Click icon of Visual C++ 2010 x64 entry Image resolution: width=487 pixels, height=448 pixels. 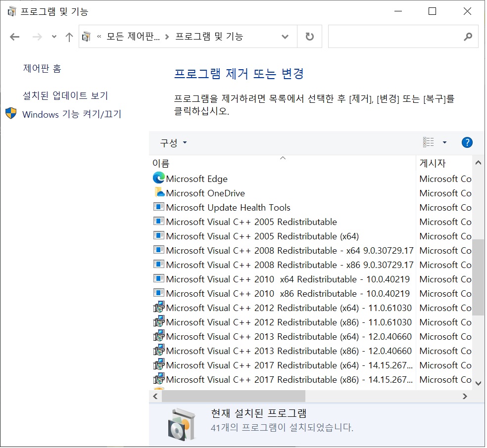(x=159, y=278)
